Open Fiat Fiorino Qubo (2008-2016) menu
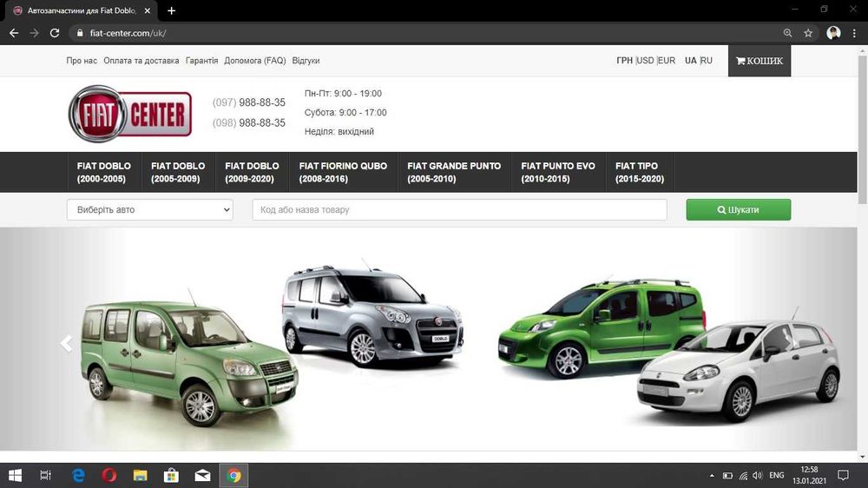Viewport: 868px width, 488px height. (343, 172)
